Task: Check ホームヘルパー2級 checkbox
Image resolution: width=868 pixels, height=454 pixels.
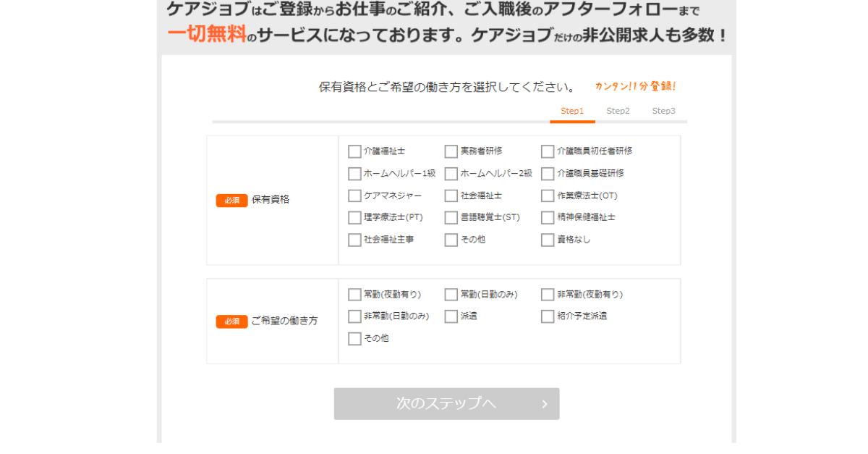Action: pyautogui.click(x=451, y=174)
